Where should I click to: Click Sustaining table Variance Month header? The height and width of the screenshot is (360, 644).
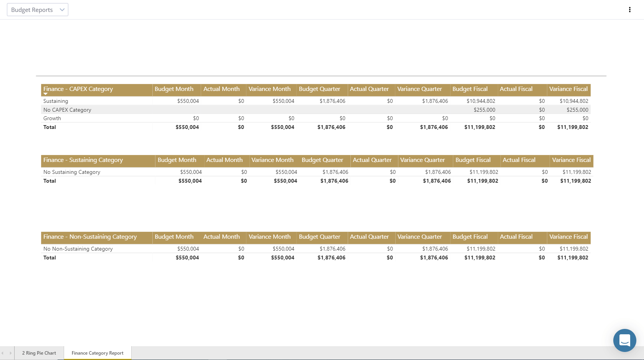(x=272, y=160)
